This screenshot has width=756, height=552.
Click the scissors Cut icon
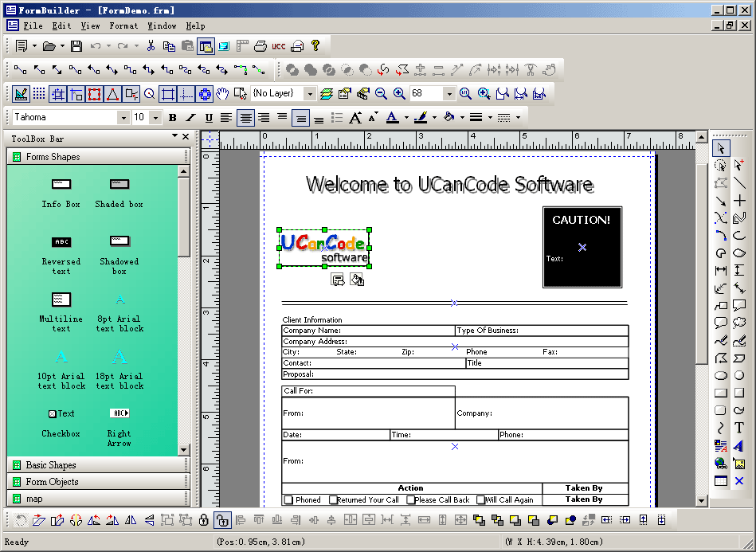[x=151, y=46]
